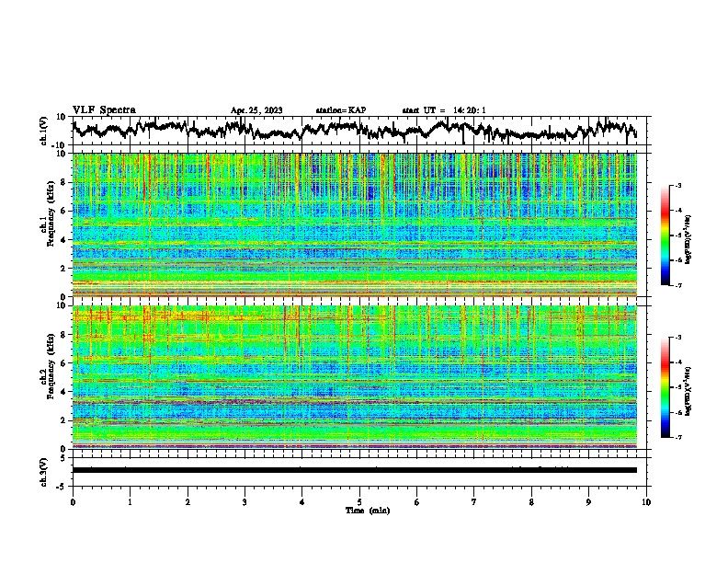Click the 'VLF Spectra' title text

104,110
